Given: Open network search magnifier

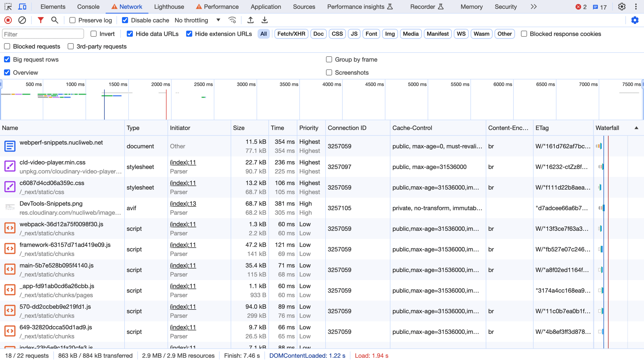Looking at the screenshot, I should pyautogui.click(x=54, y=20).
